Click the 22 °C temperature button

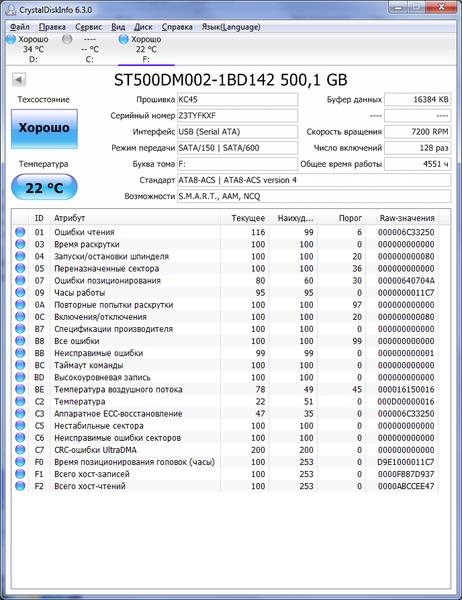coord(44,187)
